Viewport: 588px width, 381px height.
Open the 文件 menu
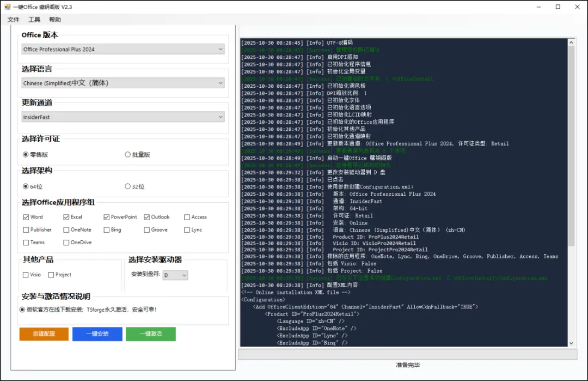pyautogui.click(x=14, y=20)
